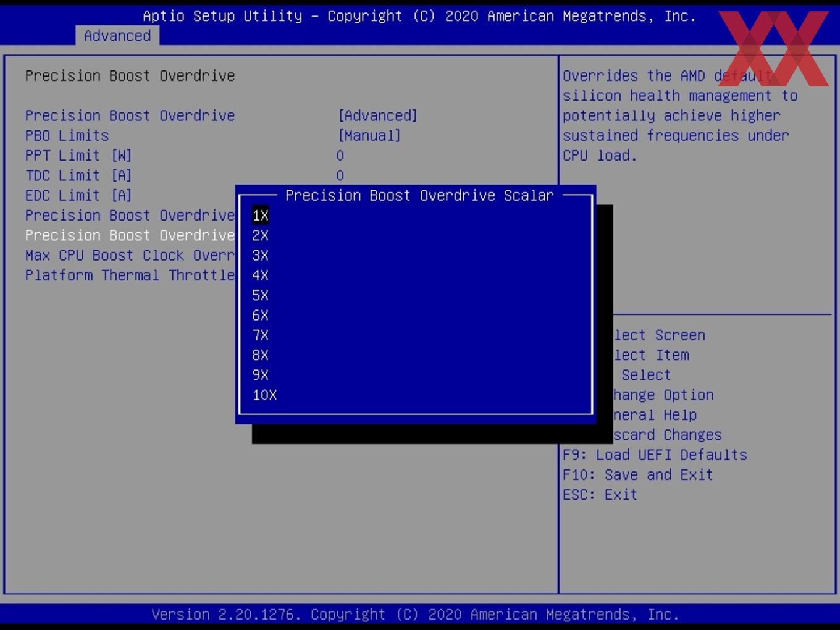Select 10X at the list bottom
This screenshot has width=840, height=630.
pos(264,395)
